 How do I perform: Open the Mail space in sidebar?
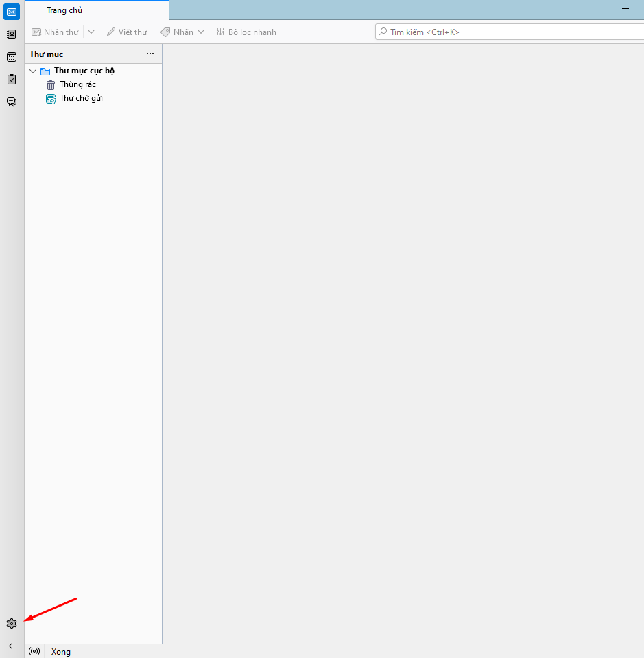tap(12, 12)
